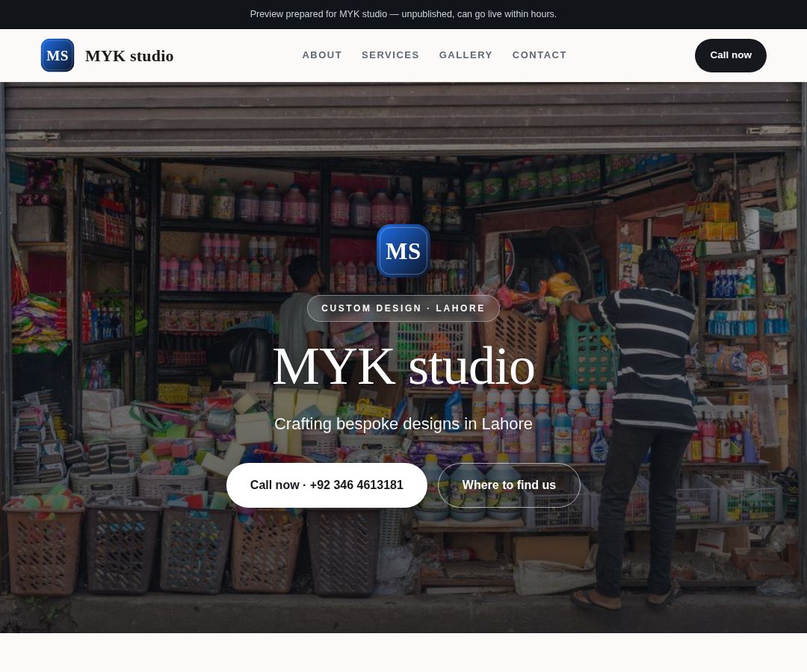
Task: Open the Where to find us button
Action: pos(509,485)
